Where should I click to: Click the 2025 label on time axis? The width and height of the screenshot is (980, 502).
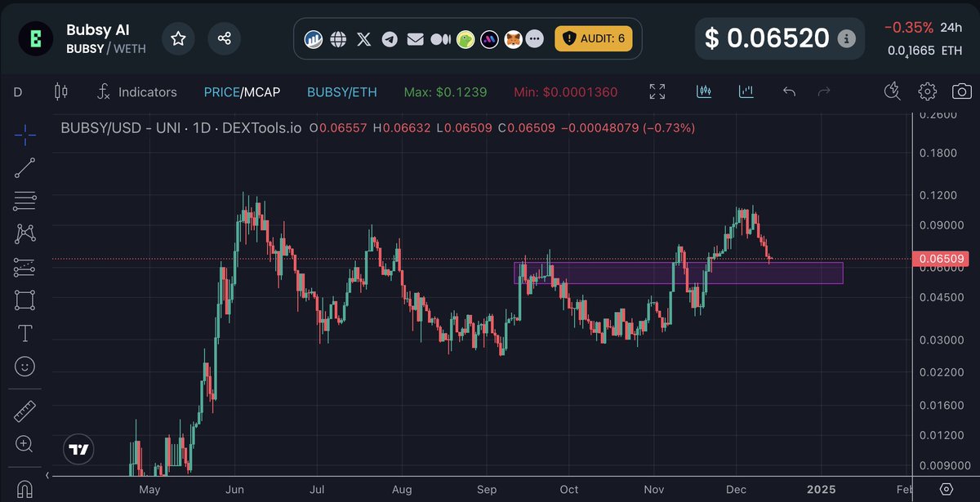821,489
